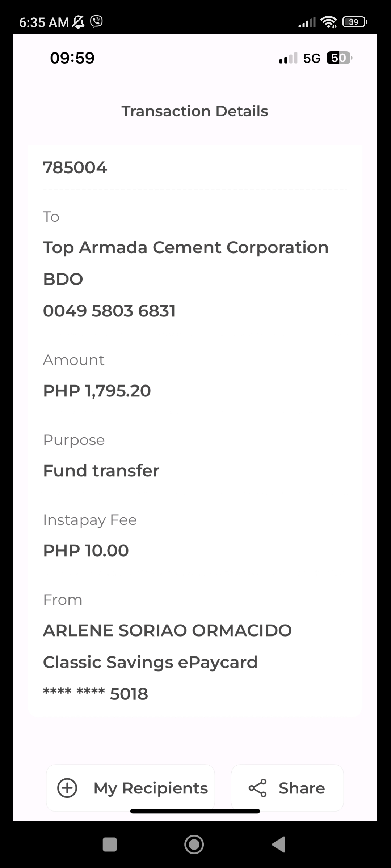
Task: Open recent apps square button
Action: (x=110, y=844)
